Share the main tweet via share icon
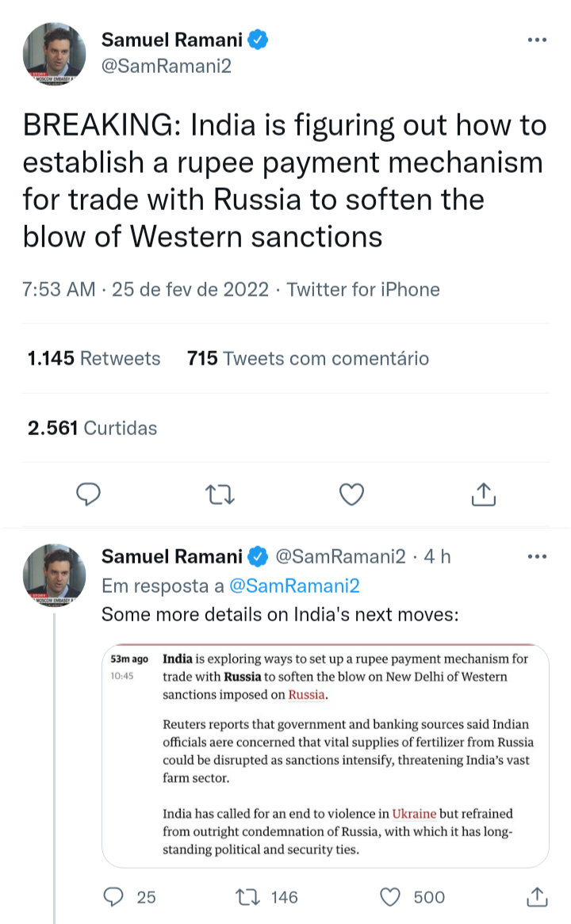 (x=483, y=494)
